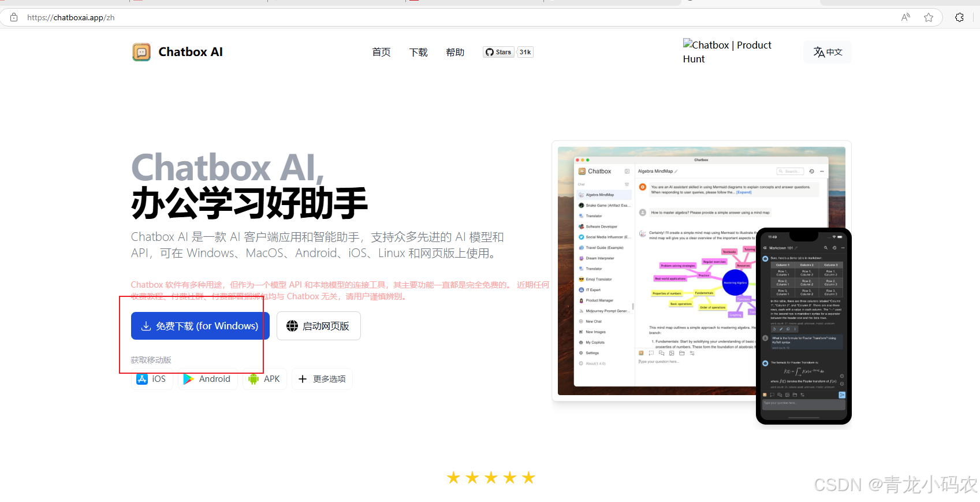This screenshot has width=980, height=502.
Task: Click the 31k stars count badge
Action: (525, 52)
